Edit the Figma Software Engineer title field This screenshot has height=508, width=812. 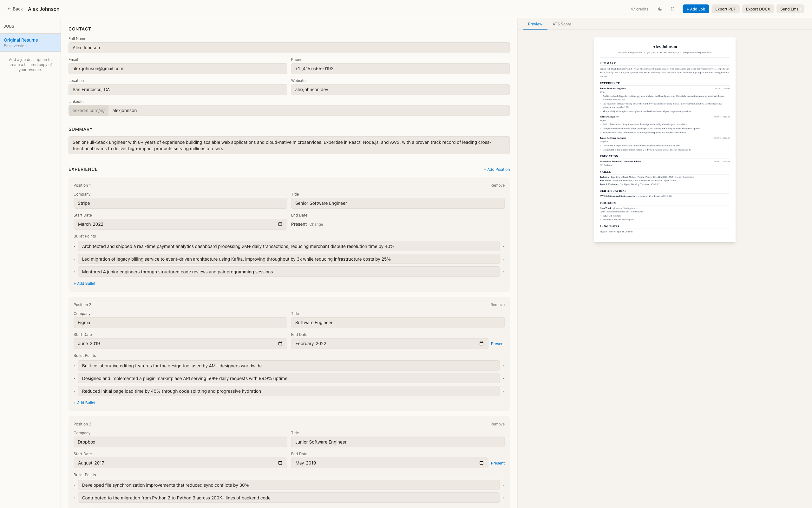398,323
